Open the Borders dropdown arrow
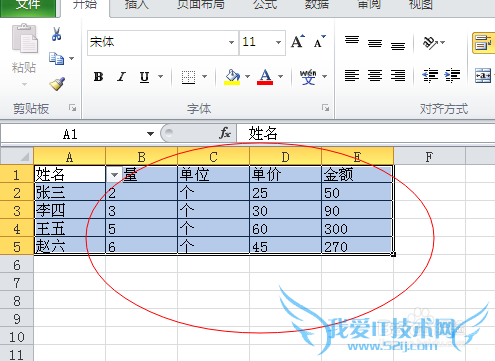Viewport: 495px width, 361px height. coord(204,77)
